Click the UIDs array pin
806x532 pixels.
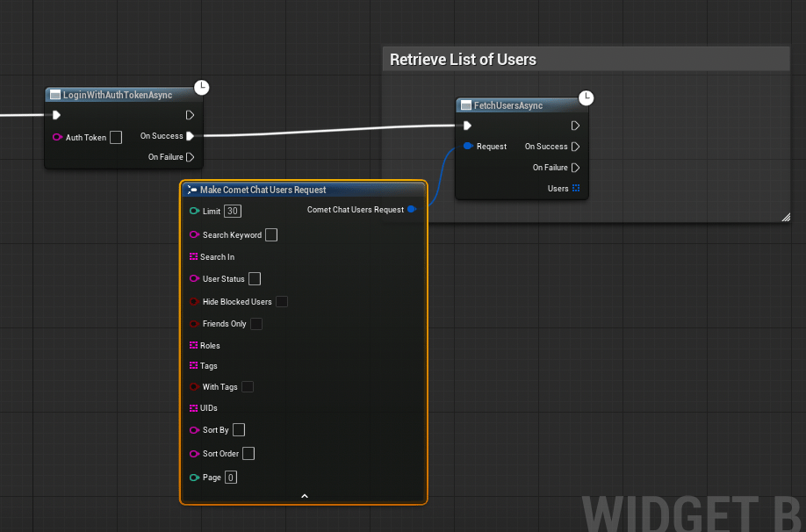[193, 408]
